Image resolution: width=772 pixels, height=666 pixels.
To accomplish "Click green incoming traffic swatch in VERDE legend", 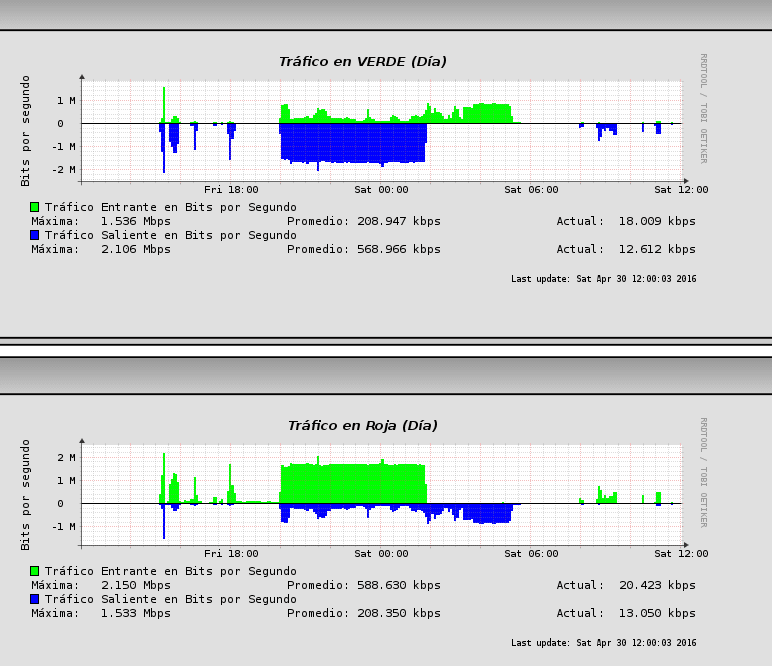I will [x=34, y=207].
